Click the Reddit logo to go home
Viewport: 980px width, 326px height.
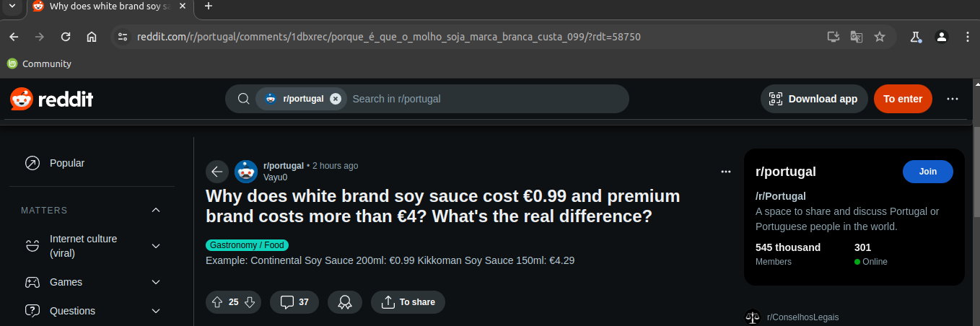click(52, 100)
